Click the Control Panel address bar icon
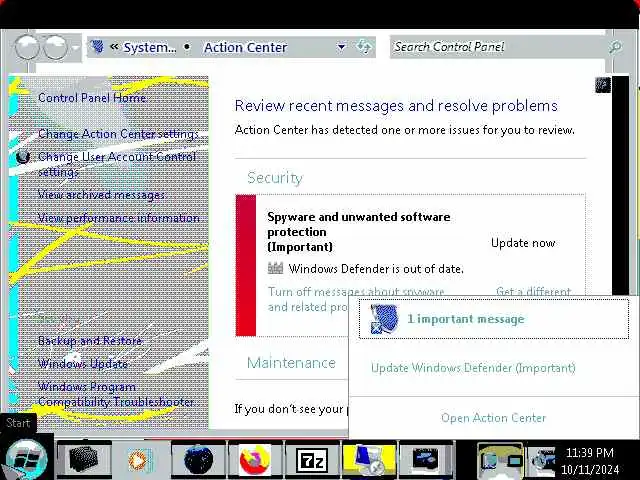Image resolution: width=640 pixels, height=480 pixels. [97, 47]
